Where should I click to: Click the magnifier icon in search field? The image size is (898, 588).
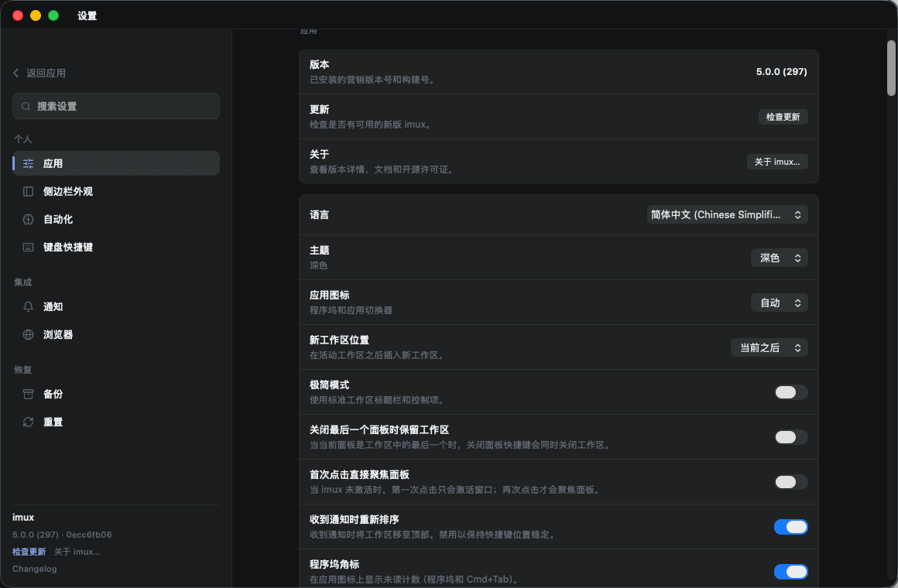pos(26,107)
